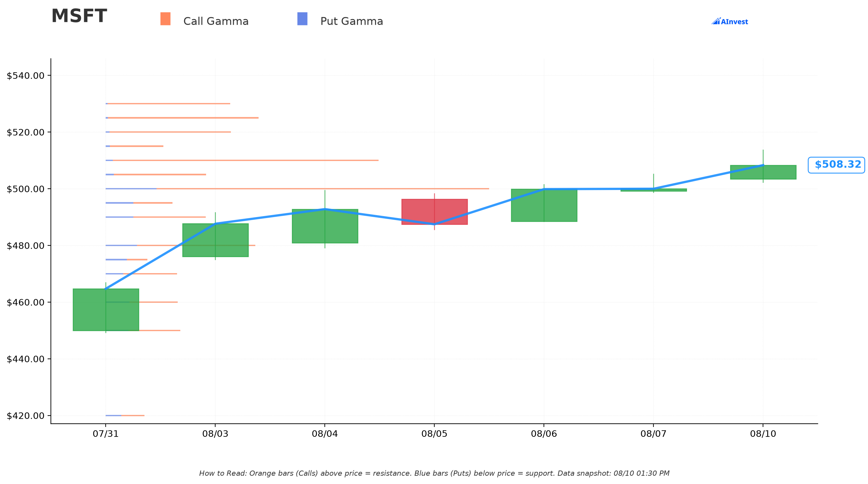Click the 08/05 date label
The height and width of the screenshot is (484, 868).
[x=434, y=434]
